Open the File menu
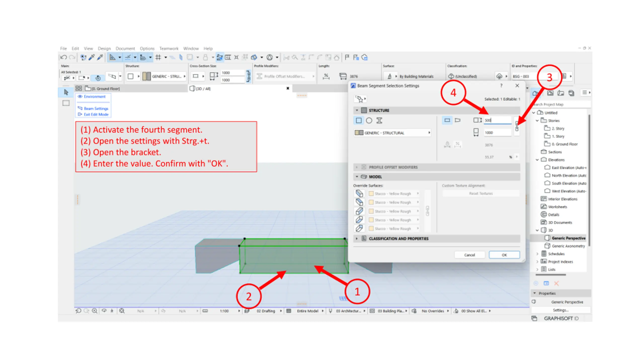644x362 pixels. point(63,49)
